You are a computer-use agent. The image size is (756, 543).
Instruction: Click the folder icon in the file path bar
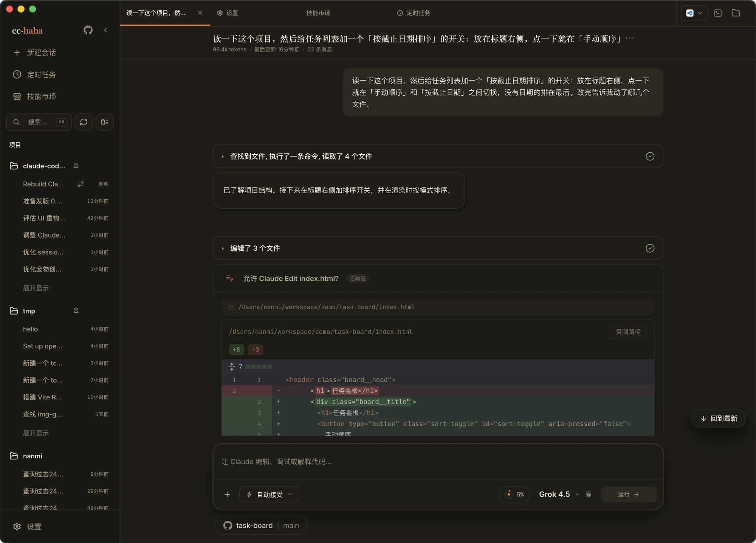click(231, 307)
